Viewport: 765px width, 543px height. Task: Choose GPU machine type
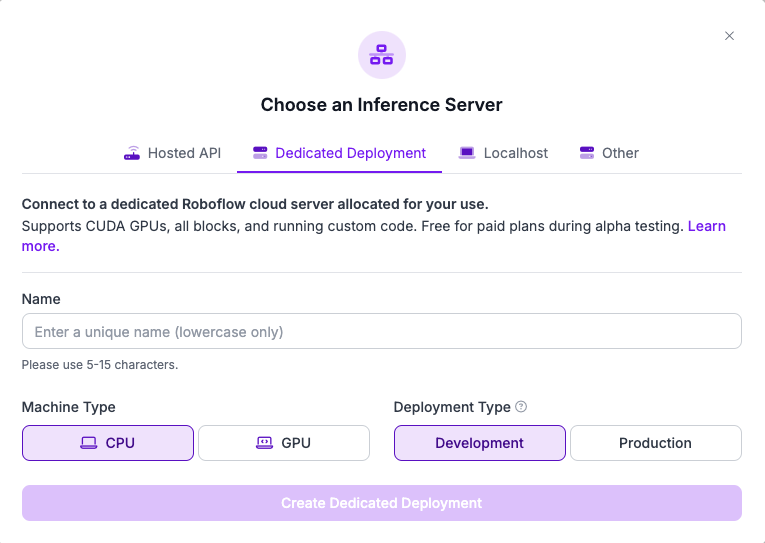(x=284, y=443)
